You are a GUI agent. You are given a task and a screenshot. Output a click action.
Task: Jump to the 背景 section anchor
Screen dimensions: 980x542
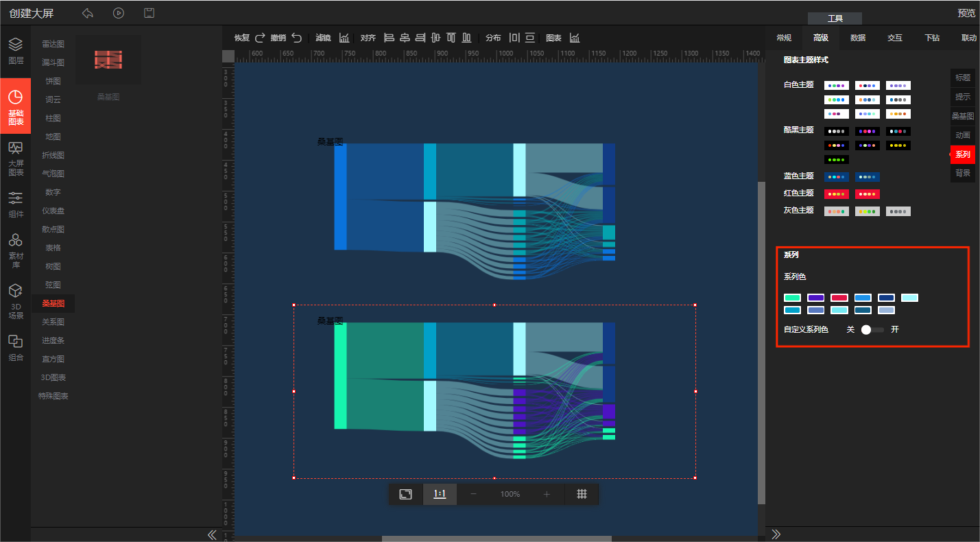click(x=962, y=174)
